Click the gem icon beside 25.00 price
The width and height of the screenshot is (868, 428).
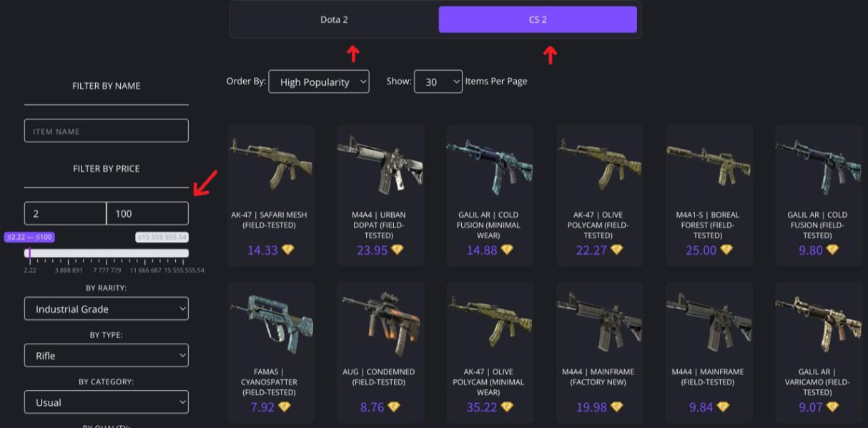(x=726, y=250)
